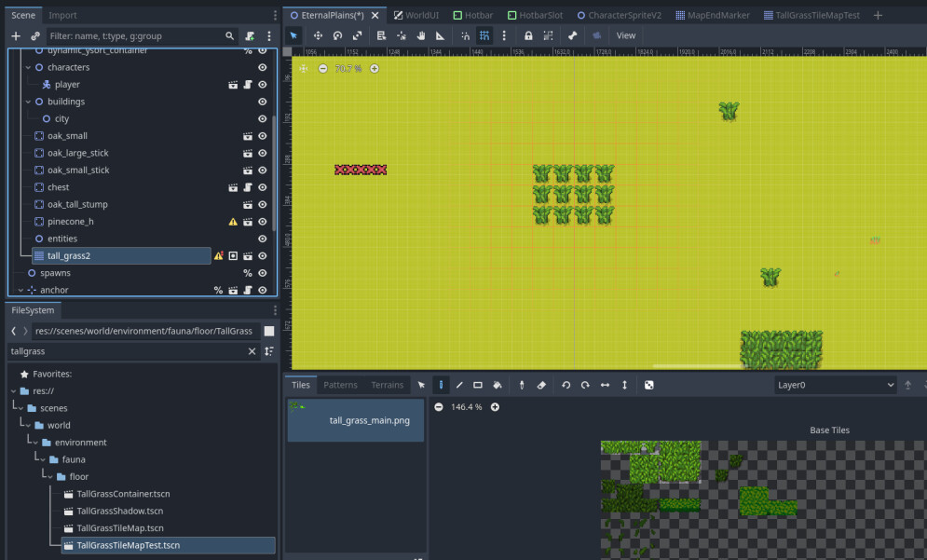Collapse the fauna folder
This screenshot has height=560, width=927.
(x=42, y=459)
